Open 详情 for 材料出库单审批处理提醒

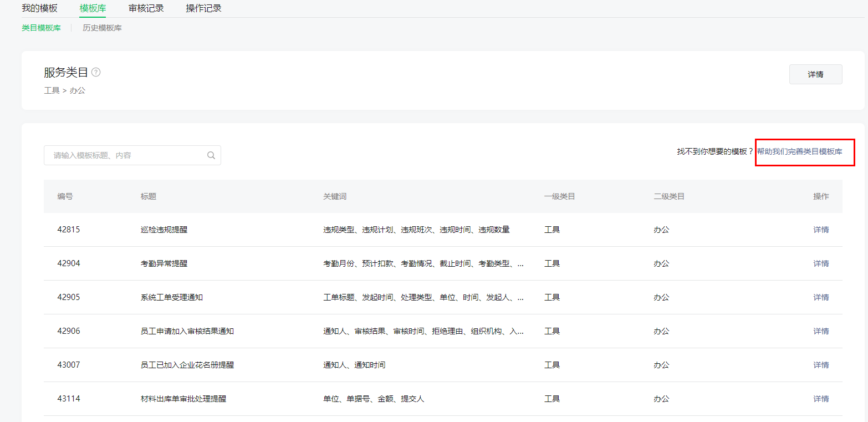821,399
